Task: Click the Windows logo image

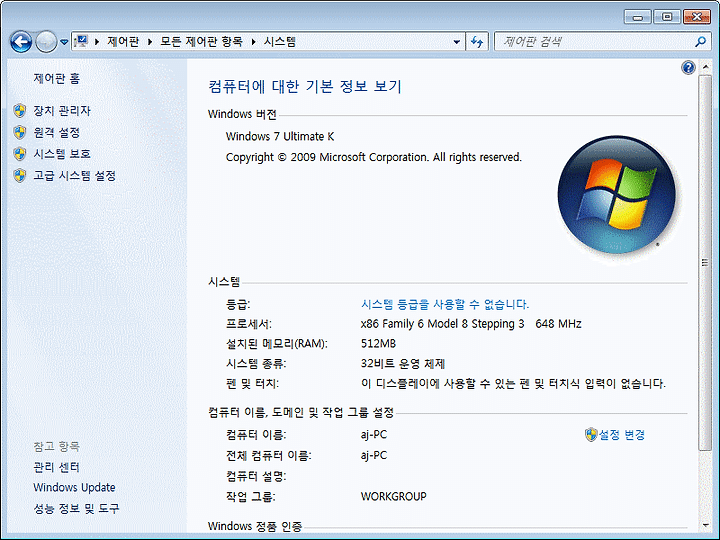Action: point(617,195)
